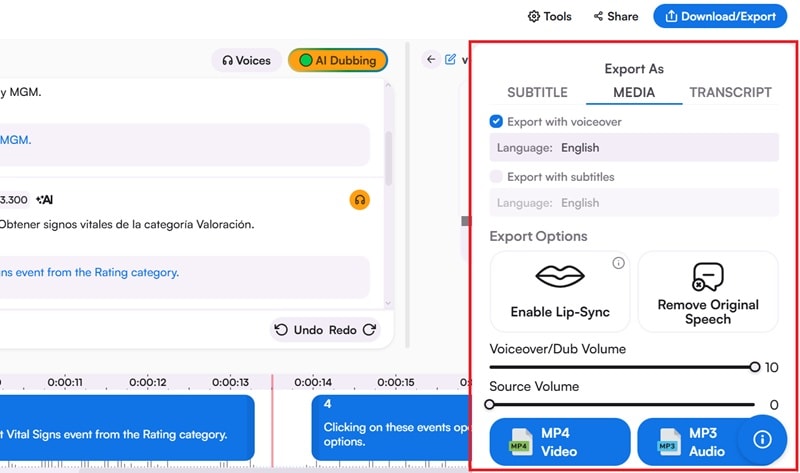
Task: Switch to the TRANSCRIPT export tab
Action: click(730, 92)
